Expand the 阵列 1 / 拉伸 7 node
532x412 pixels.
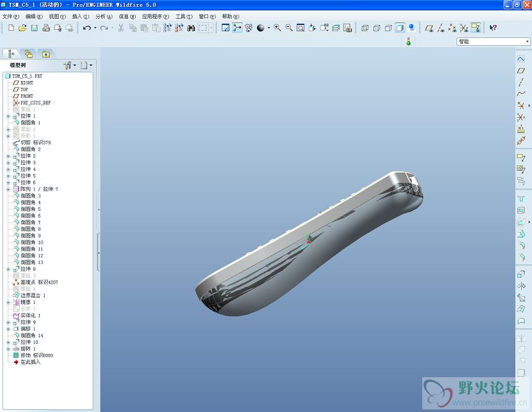[8, 189]
